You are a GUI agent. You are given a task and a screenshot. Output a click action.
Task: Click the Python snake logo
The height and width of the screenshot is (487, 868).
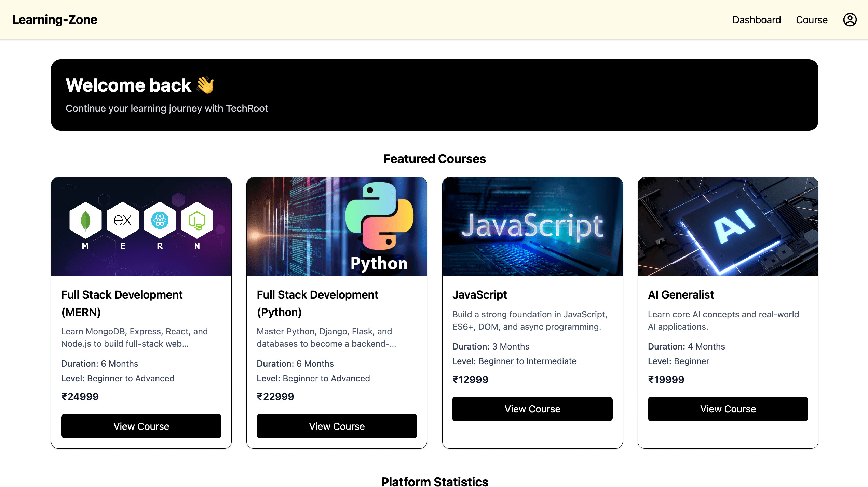pos(379,216)
